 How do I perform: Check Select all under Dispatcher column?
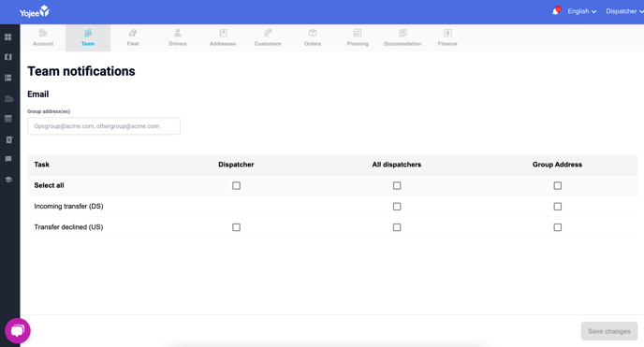[x=236, y=186]
